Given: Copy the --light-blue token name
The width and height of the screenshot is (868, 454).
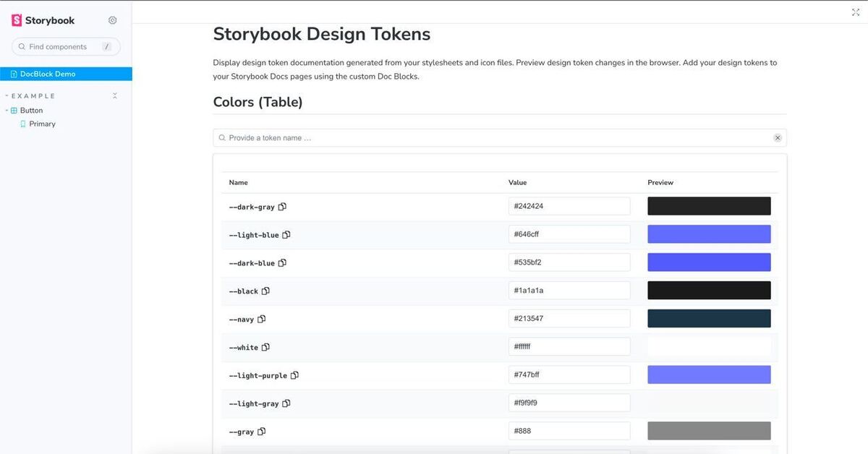Looking at the screenshot, I should [286, 235].
